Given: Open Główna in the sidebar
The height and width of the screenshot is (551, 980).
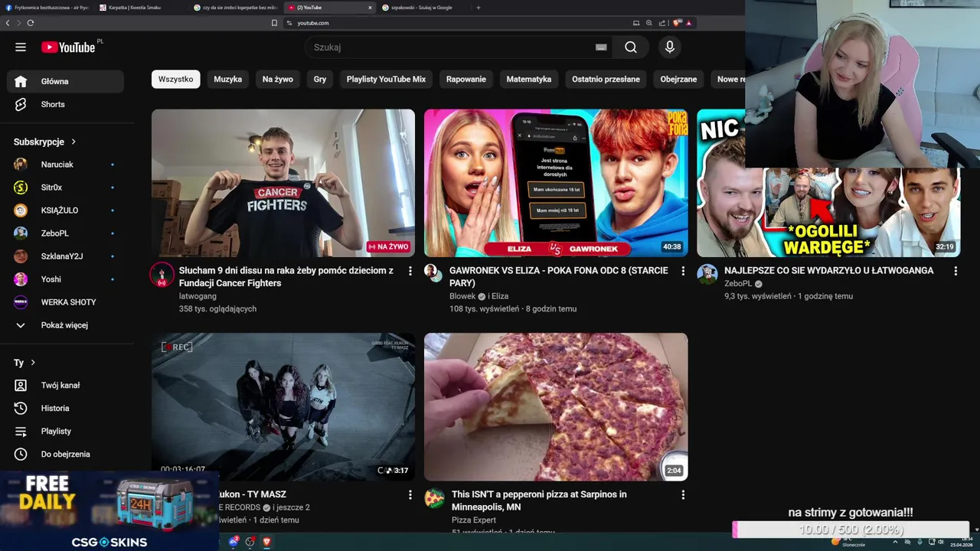Looking at the screenshot, I should tap(65, 81).
